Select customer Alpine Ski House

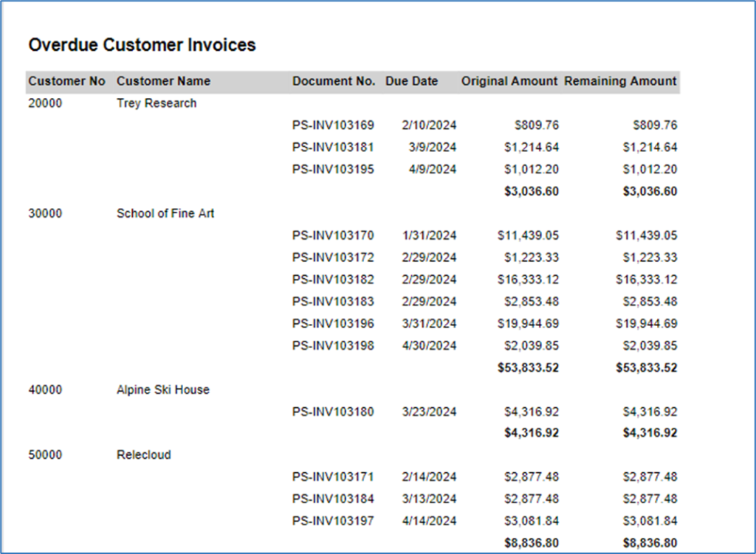pos(162,389)
